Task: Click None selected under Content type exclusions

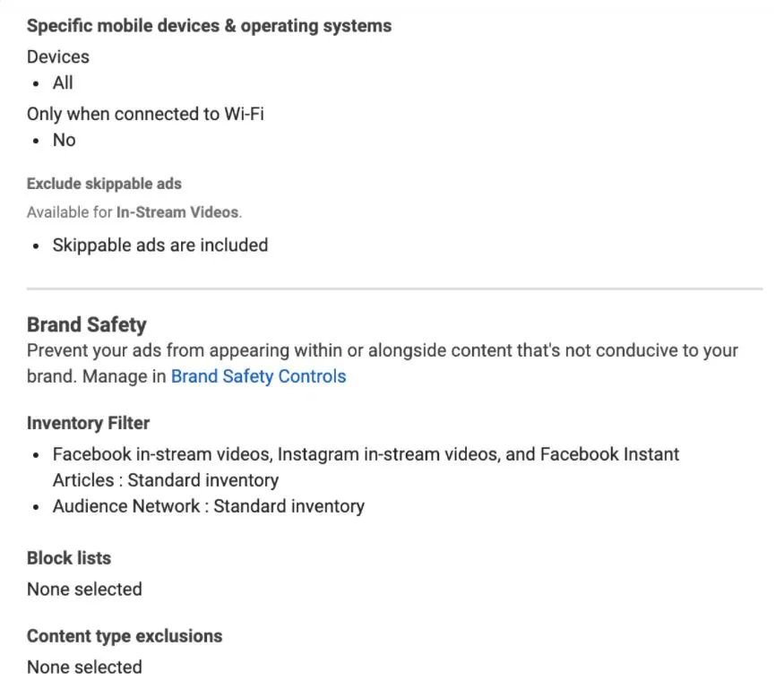Action: tap(84, 667)
